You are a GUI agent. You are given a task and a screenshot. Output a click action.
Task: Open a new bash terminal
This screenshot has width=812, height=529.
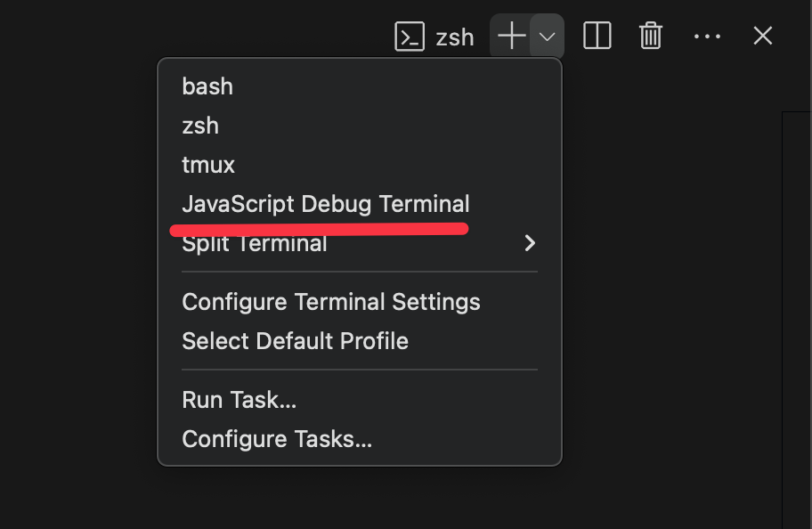tap(207, 86)
